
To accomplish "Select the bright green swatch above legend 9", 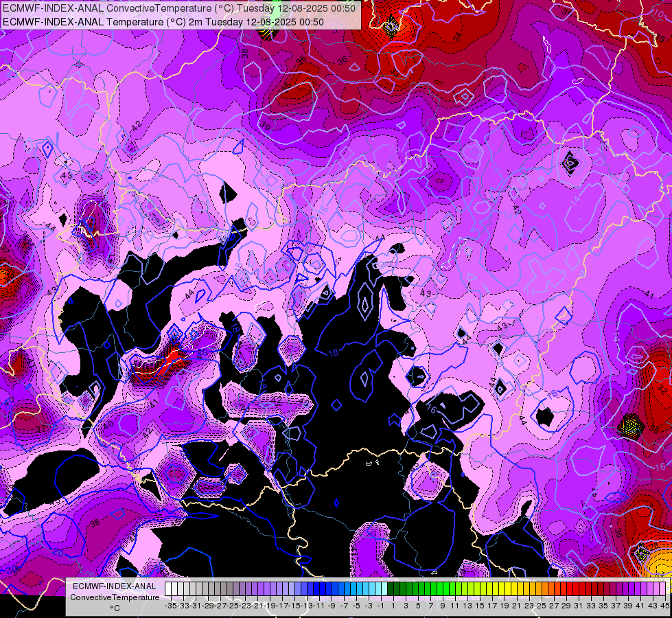I will pos(440,589).
